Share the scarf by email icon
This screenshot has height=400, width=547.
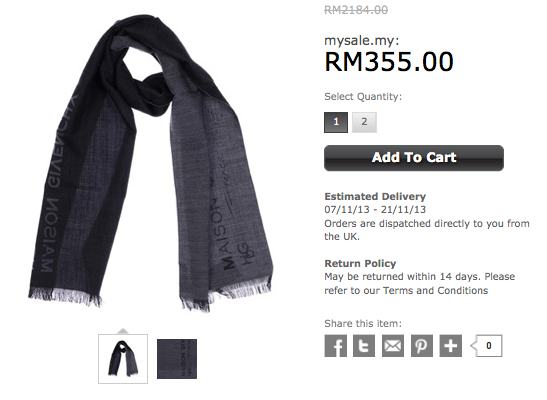click(x=393, y=346)
